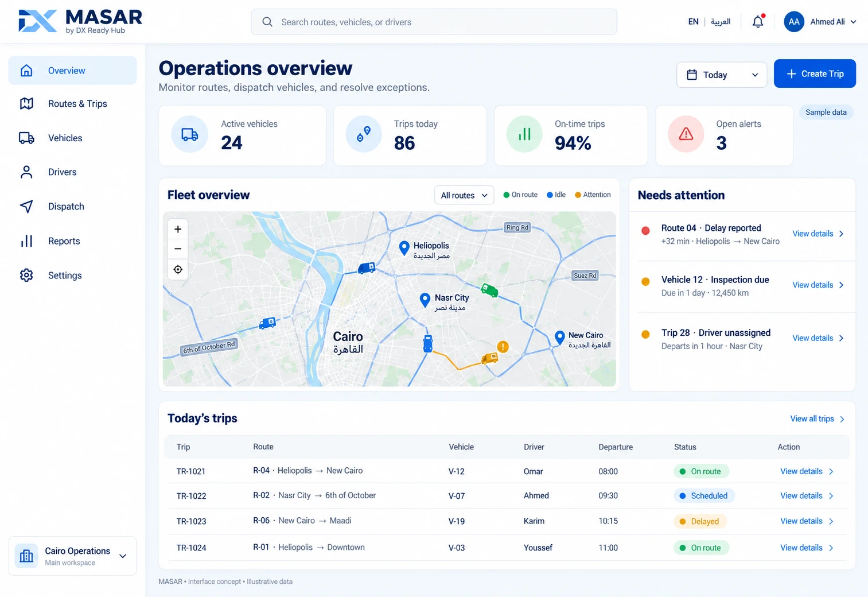This screenshot has height=597, width=868.
Task: Click the MASAR logo
Action: (80, 21)
